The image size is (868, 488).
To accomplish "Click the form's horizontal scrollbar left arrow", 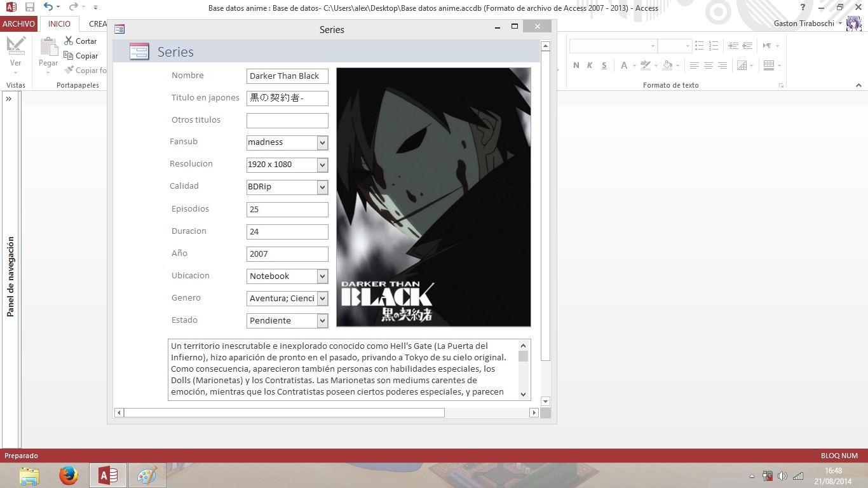I will click(x=119, y=413).
